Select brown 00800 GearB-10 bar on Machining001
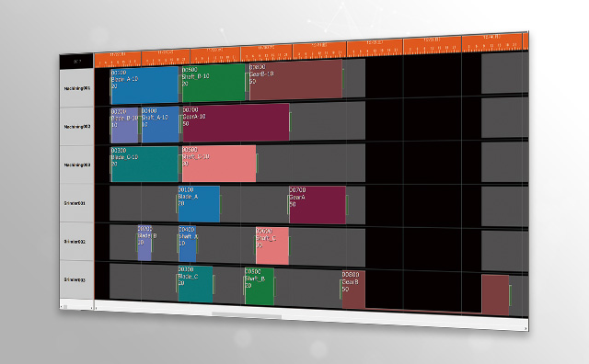Viewport: 589px width, 364px height. coord(295,80)
